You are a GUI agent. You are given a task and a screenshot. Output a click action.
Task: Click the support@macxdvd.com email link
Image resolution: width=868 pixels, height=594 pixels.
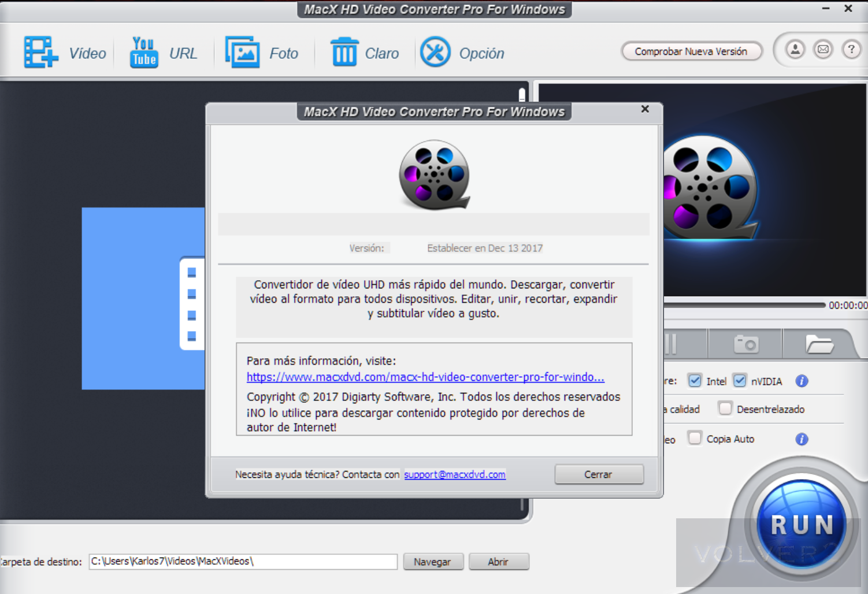(x=455, y=474)
